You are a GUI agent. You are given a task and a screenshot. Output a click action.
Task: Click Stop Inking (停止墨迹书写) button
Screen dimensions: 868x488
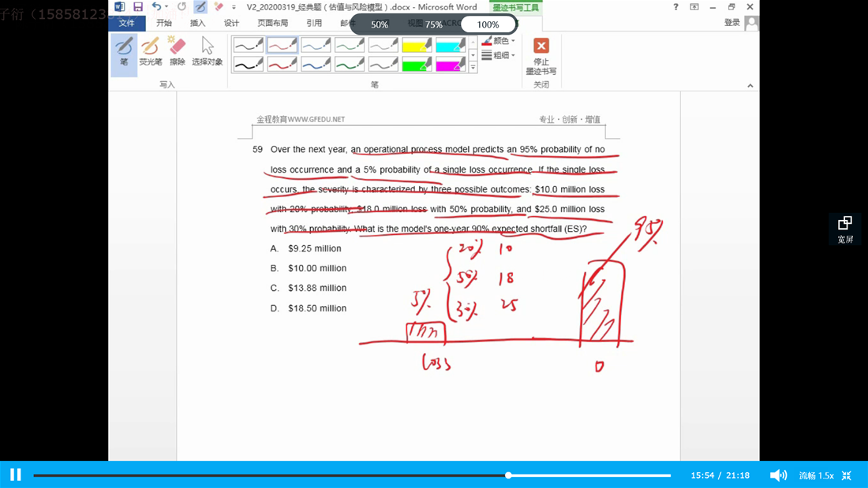point(541,54)
